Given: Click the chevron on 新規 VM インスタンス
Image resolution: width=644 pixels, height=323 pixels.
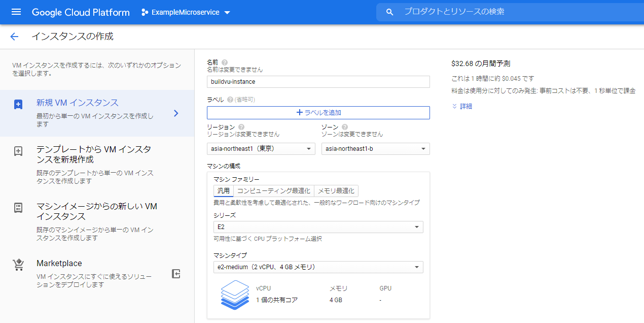Looking at the screenshot, I should click(176, 113).
